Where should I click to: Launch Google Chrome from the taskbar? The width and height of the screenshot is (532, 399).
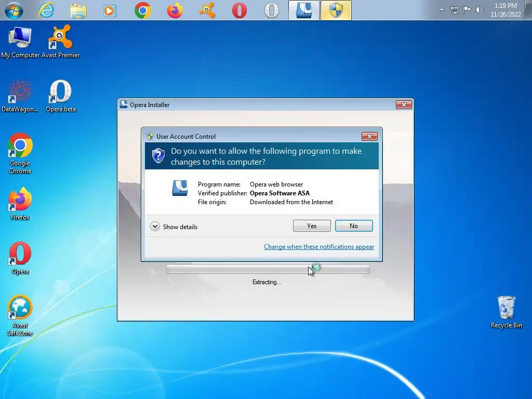[x=142, y=10]
